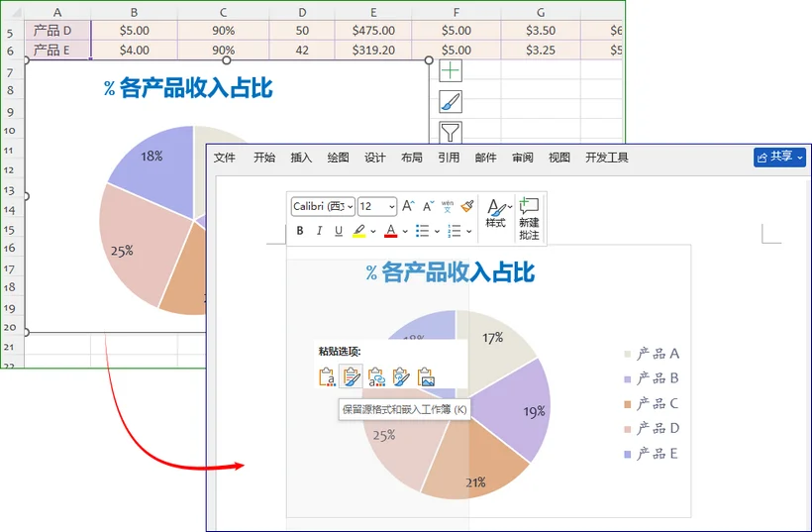Decrease font size with smaller A icon
The image size is (812, 532).
tap(428, 206)
